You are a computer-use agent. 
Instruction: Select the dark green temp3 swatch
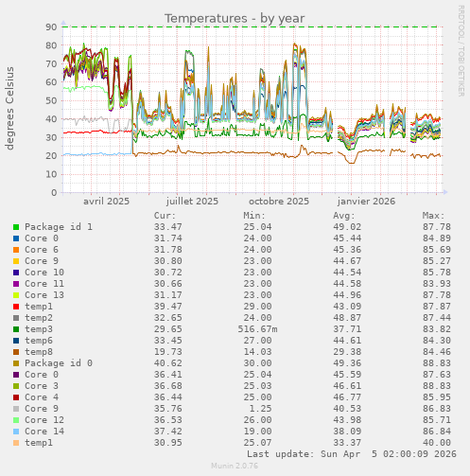[16, 329]
